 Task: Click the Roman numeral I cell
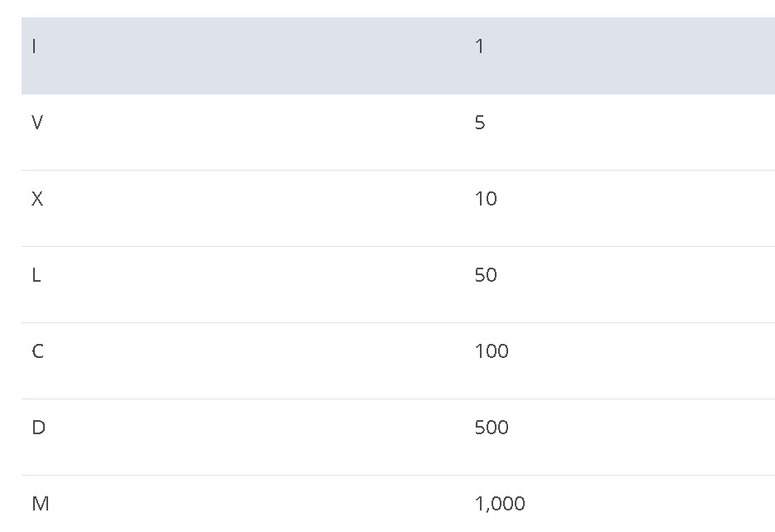(x=34, y=46)
